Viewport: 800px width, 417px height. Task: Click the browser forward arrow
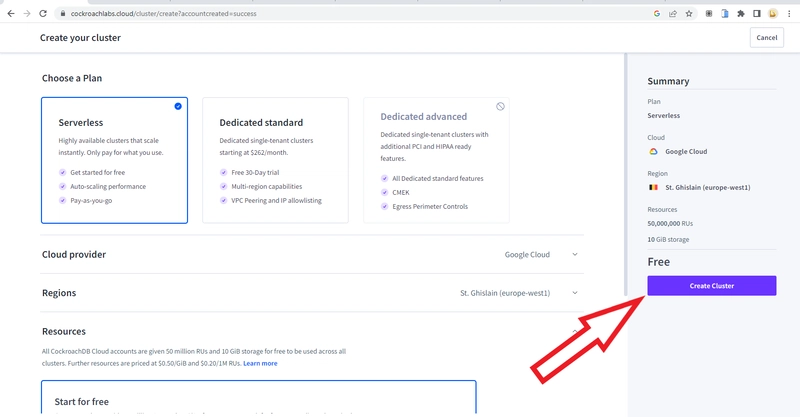[27, 14]
